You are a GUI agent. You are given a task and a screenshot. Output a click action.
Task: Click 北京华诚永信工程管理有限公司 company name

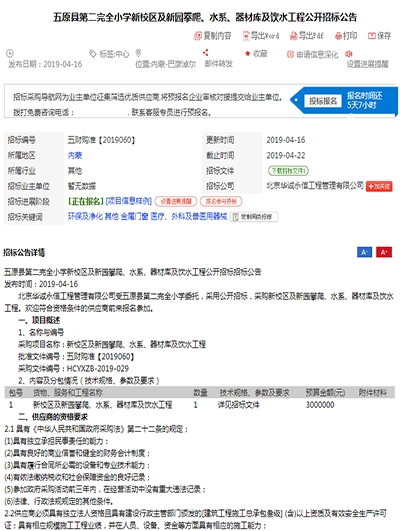click(315, 186)
